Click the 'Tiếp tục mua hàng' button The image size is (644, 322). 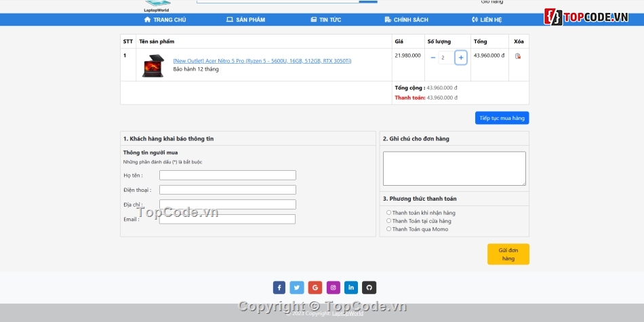(502, 118)
